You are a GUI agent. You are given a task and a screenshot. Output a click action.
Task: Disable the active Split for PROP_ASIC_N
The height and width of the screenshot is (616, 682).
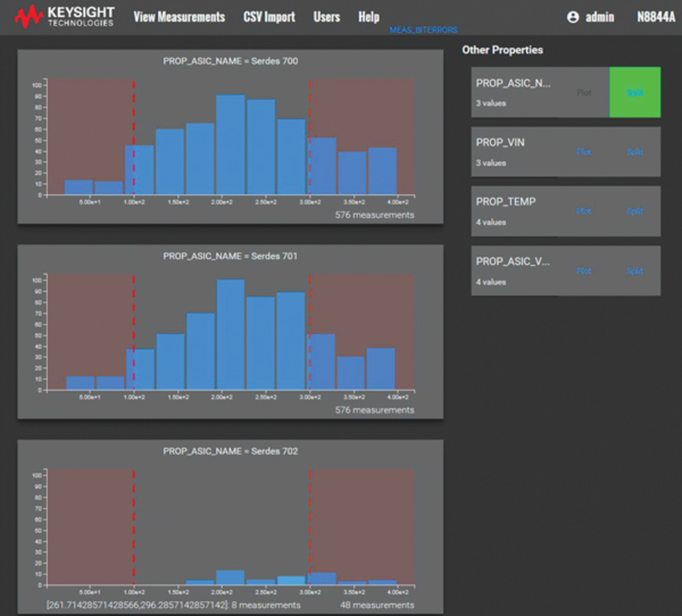(635, 93)
